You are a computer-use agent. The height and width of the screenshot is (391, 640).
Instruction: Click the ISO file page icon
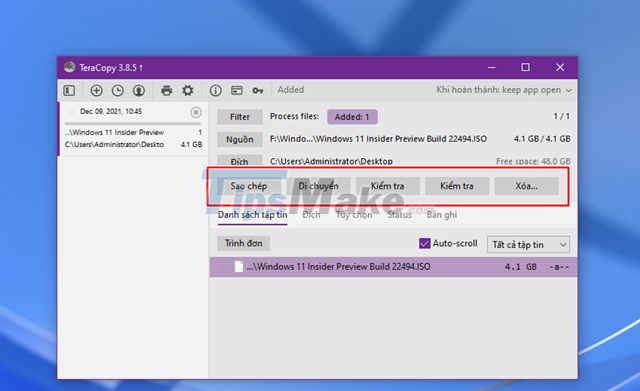239,267
